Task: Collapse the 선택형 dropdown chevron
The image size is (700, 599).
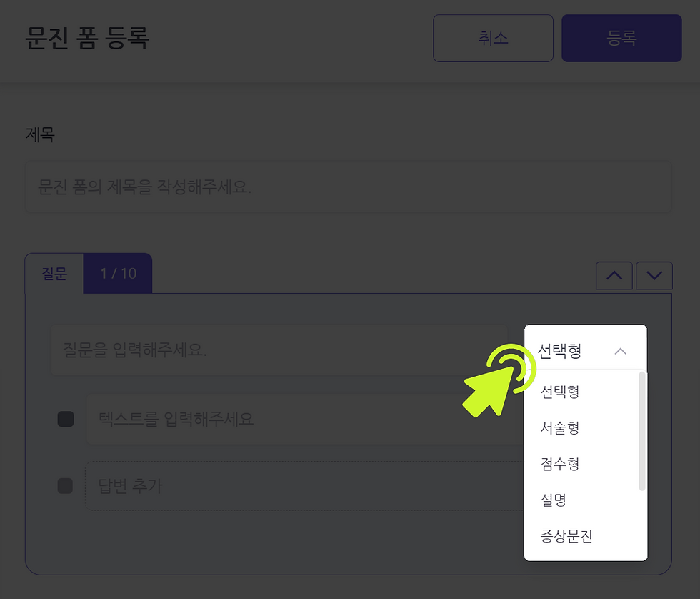Action: (620, 351)
